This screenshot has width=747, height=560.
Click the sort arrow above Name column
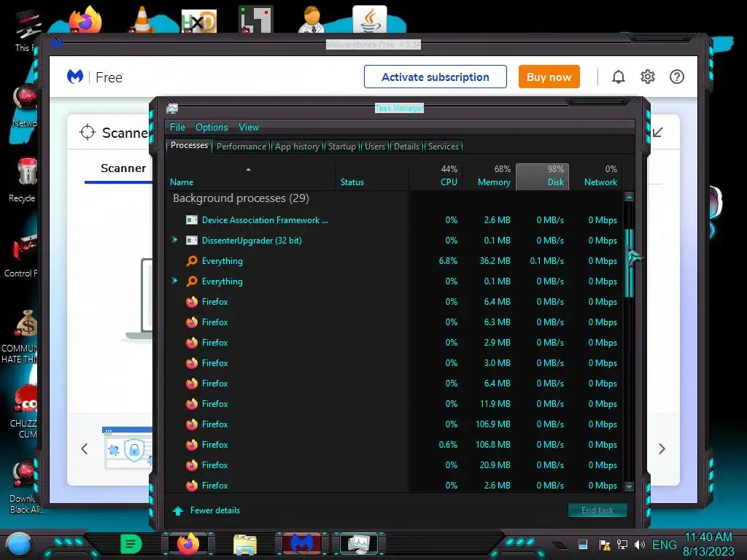(x=248, y=169)
